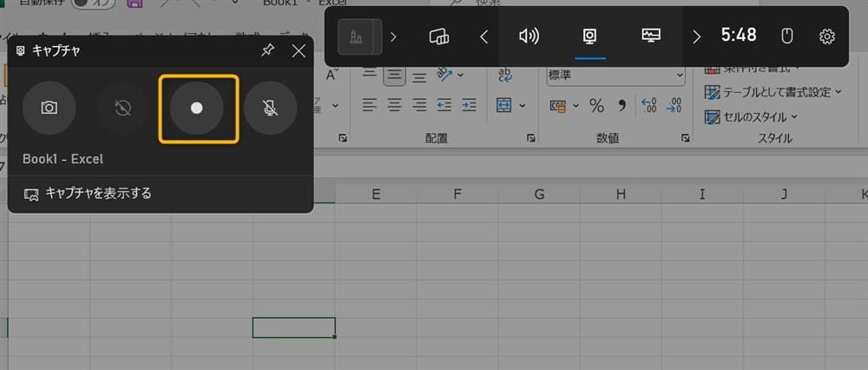Viewport: 868px width, 370px height.
Task: Toggle wrap text in Excel ribbon
Action: tap(505, 76)
